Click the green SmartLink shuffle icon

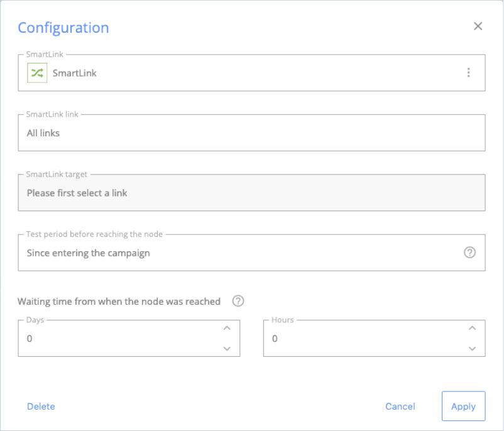click(37, 72)
